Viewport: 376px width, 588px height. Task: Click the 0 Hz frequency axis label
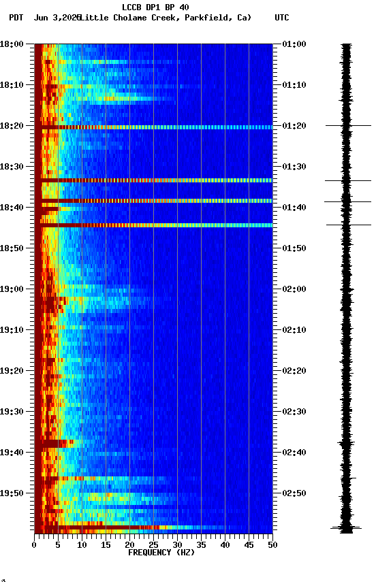[34, 545]
